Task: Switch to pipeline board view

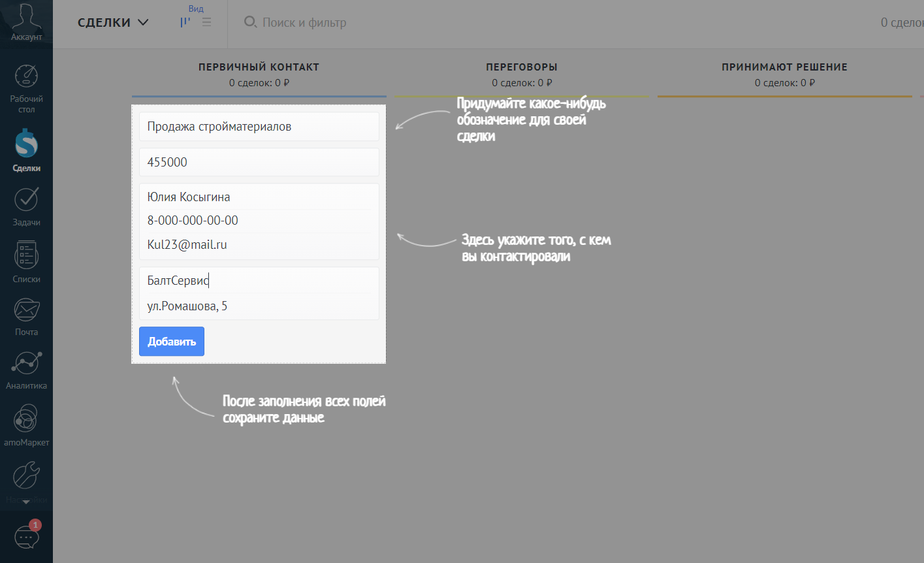Action: coord(185,22)
